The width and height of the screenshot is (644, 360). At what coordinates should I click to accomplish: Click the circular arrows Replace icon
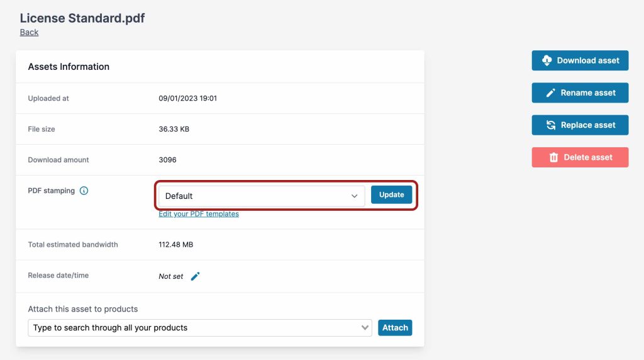[550, 125]
